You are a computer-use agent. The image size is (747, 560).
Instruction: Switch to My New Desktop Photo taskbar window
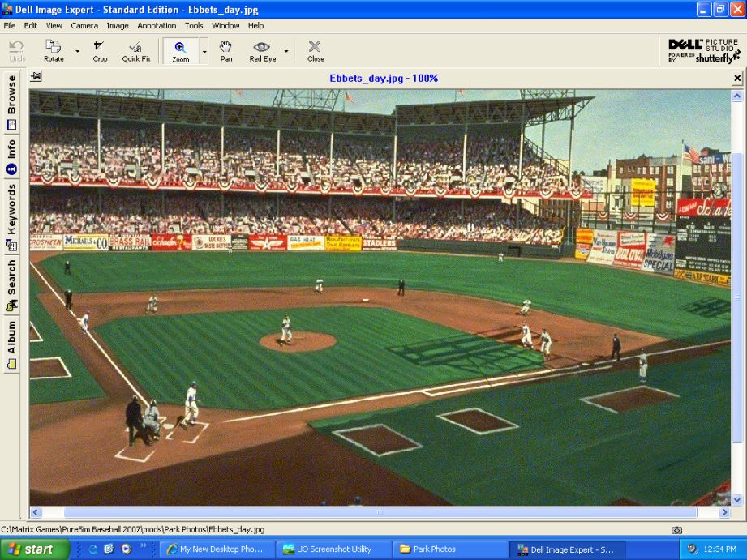pos(217,549)
